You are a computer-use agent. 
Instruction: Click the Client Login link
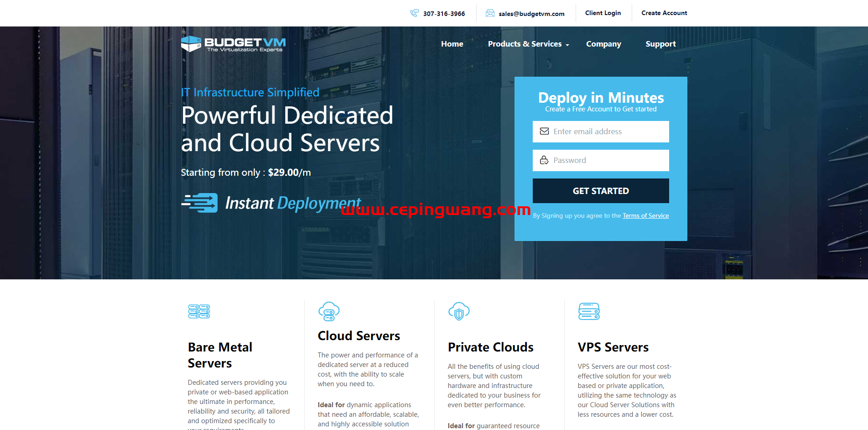click(603, 13)
